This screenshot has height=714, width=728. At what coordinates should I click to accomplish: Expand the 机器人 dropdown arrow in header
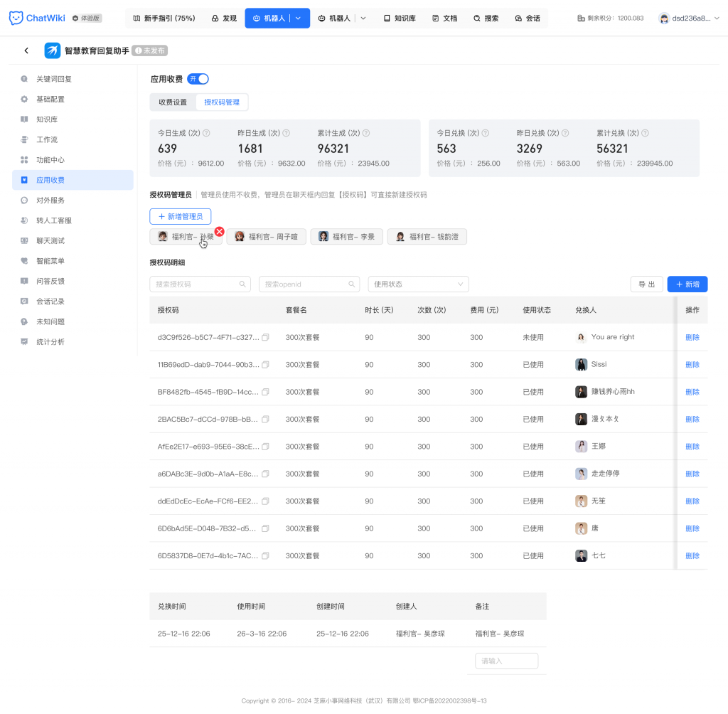point(299,18)
